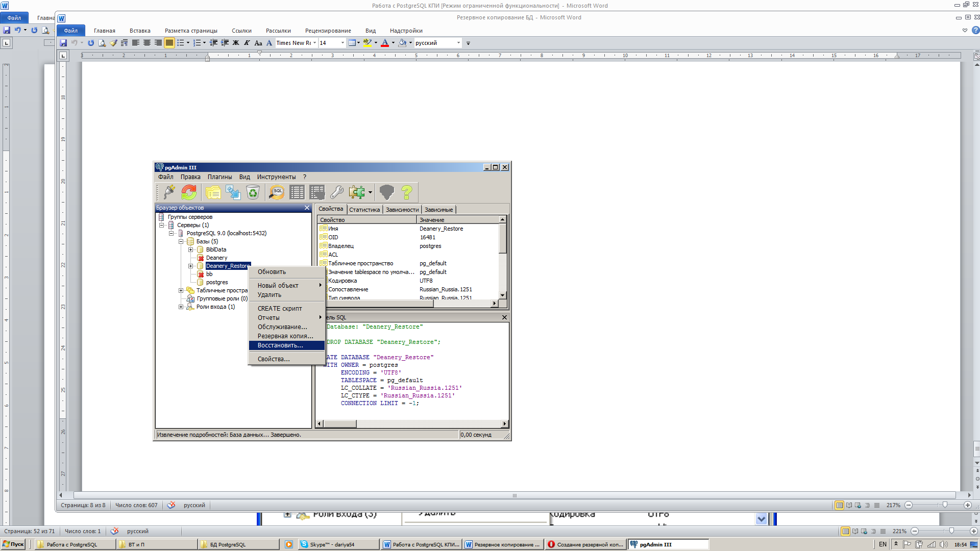Screen dimensions: 980x551
Task: Click the Пуск start button
Action: click(x=13, y=544)
